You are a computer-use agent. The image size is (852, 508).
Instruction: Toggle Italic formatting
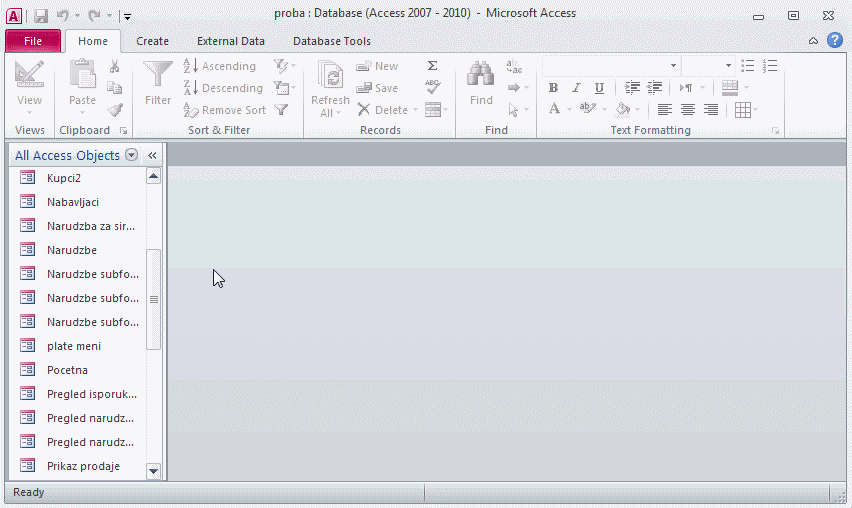point(576,88)
